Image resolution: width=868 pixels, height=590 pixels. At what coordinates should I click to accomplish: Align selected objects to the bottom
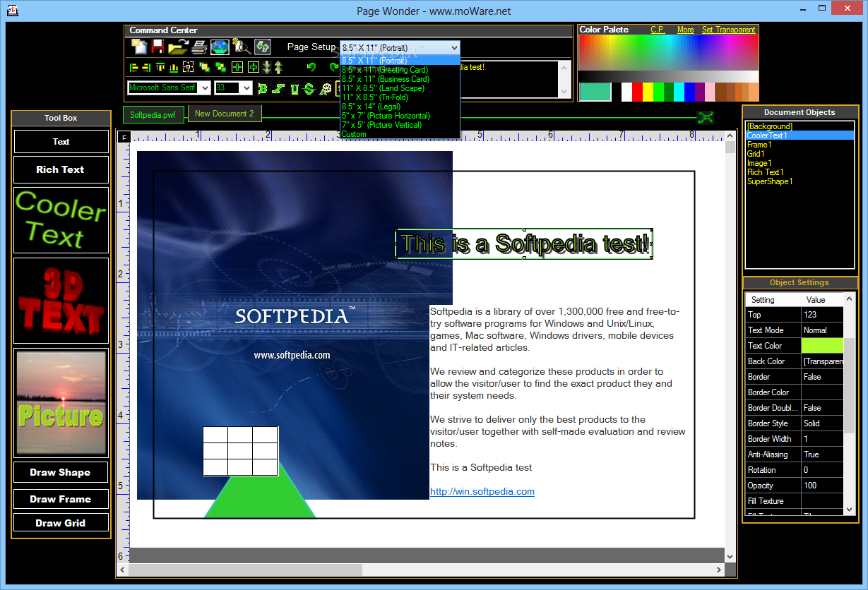point(174,68)
